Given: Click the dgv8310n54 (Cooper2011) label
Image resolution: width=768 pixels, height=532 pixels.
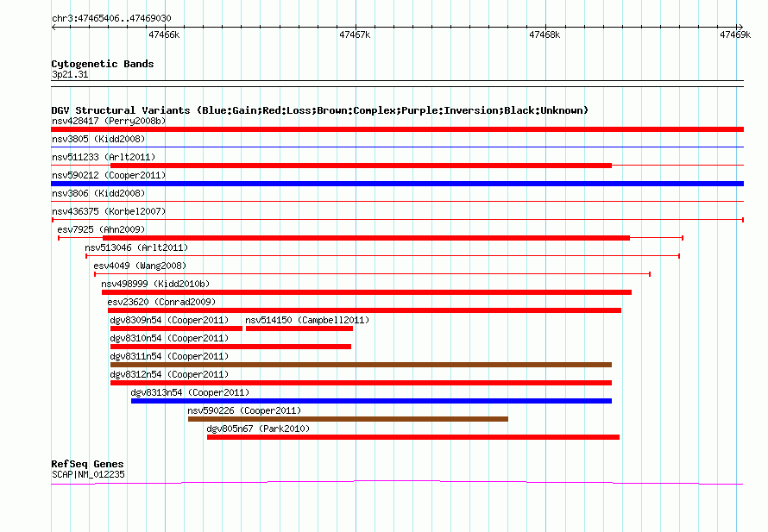Looking at the screenshot, I should point(169,338).
